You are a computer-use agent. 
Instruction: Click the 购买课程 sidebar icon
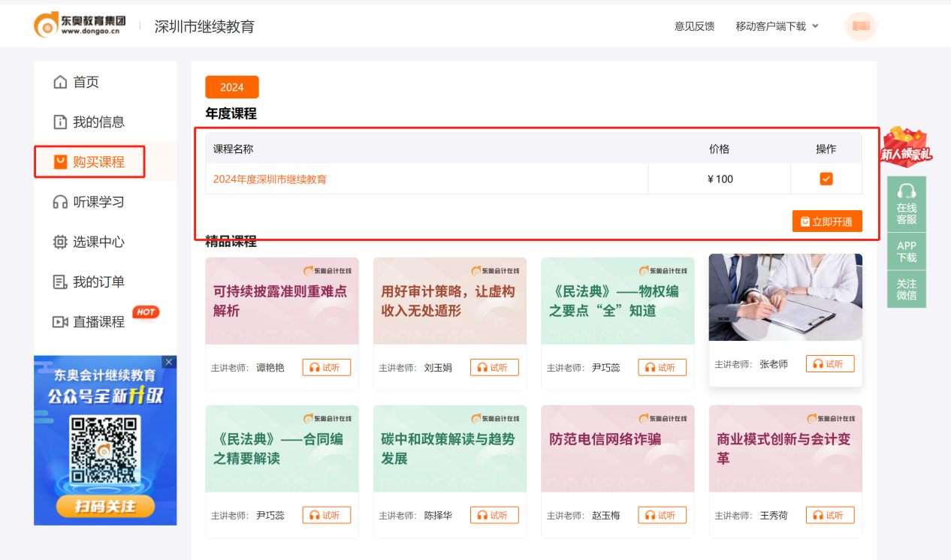tap(62, 161)
